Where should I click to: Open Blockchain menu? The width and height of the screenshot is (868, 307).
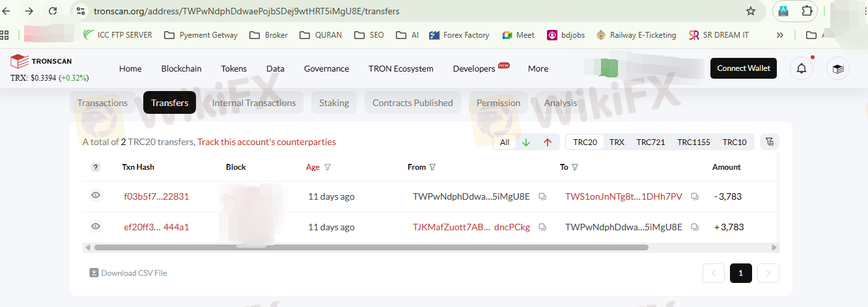tap(181, 68)
